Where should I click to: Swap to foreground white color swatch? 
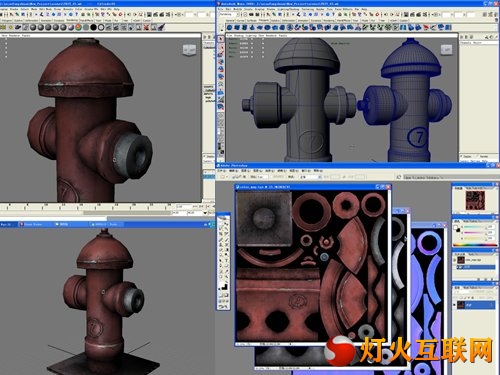pyautogui.click(x=456, y=228)
